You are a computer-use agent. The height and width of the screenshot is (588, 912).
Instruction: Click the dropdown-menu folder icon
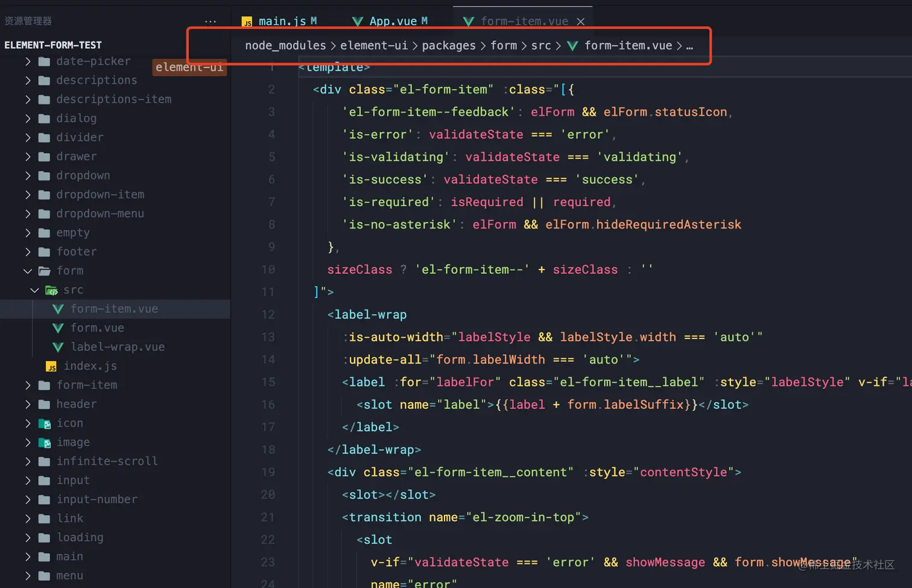(x=44, y=214)
